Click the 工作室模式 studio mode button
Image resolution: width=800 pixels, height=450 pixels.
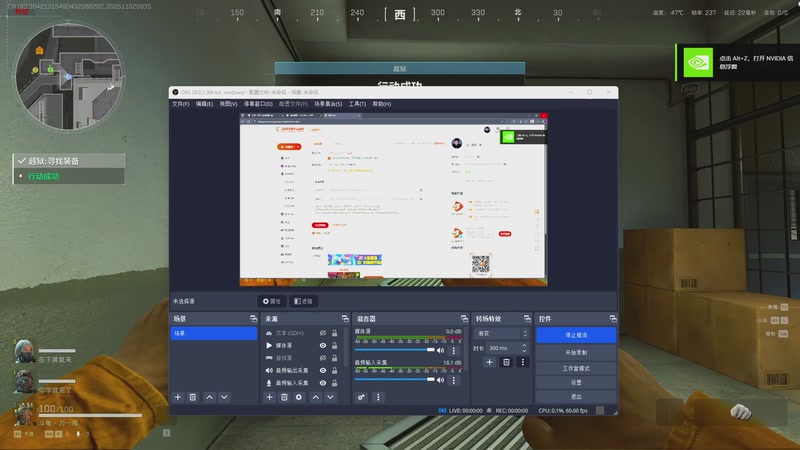pyautogui.click(x=576, y=368)
